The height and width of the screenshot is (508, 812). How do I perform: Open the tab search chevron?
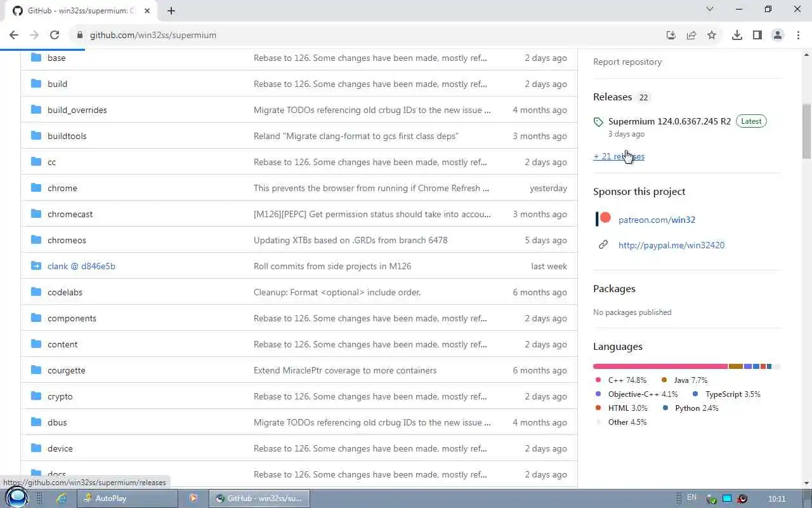[x=710, y=10]
